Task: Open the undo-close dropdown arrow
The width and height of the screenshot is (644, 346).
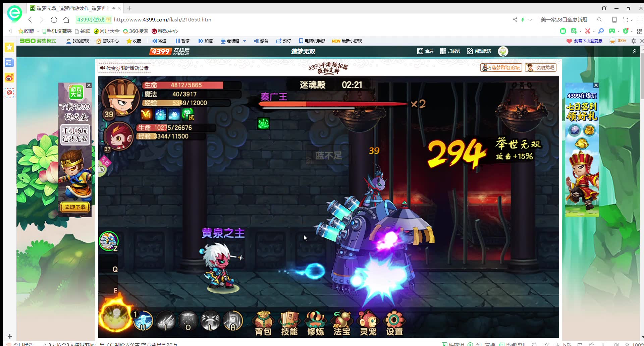Action: pyautogui.click(x=631, y=20)
